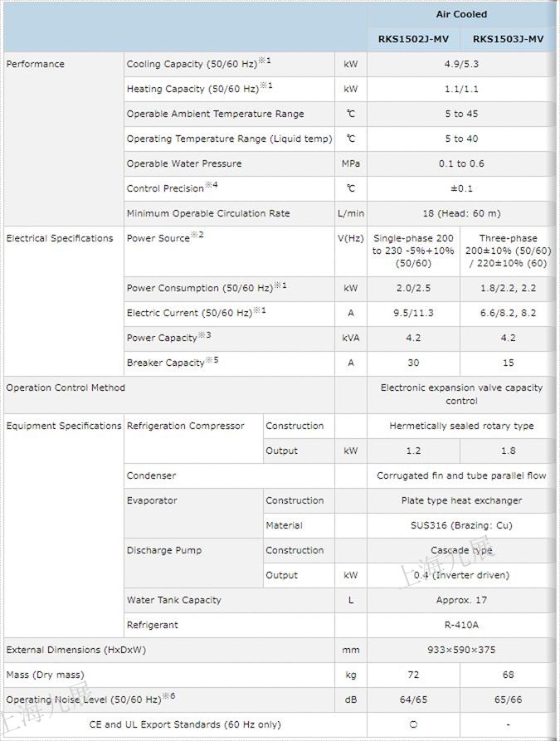Click the Three-phase power source cell
This screenshot has height=741, width=560.
pyautogui.click(x=508, y=250)
